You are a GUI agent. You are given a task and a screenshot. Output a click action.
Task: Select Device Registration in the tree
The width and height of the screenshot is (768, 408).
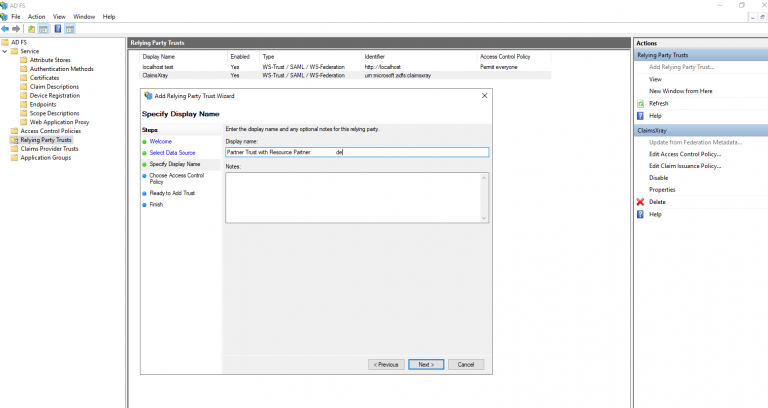(x=55, y=96)
